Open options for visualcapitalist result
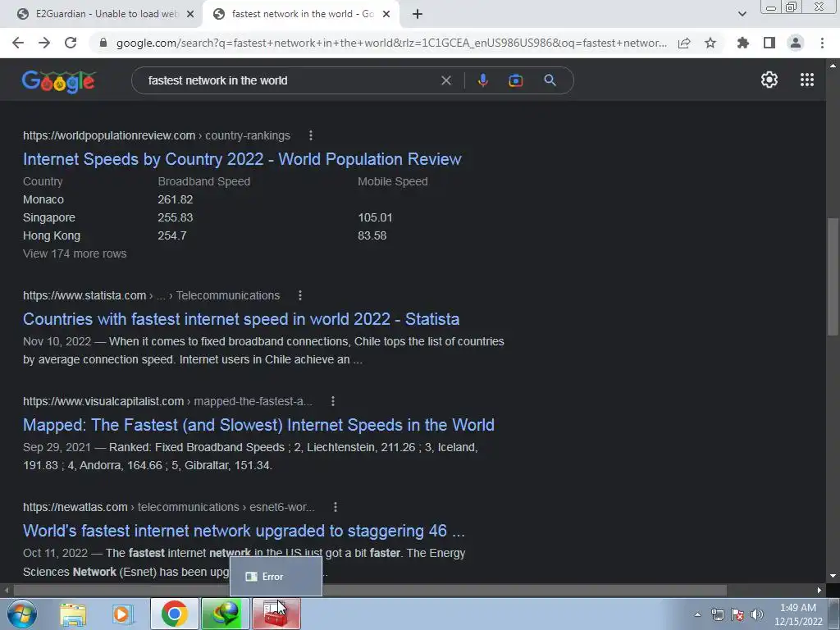This screenshot has width=840, height=630. coord(333,401)
